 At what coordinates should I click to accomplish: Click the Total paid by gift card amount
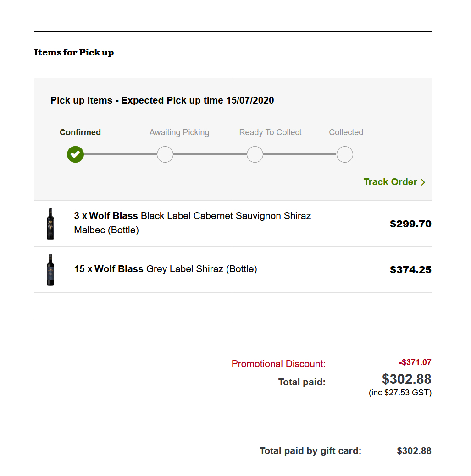point(414,451)
